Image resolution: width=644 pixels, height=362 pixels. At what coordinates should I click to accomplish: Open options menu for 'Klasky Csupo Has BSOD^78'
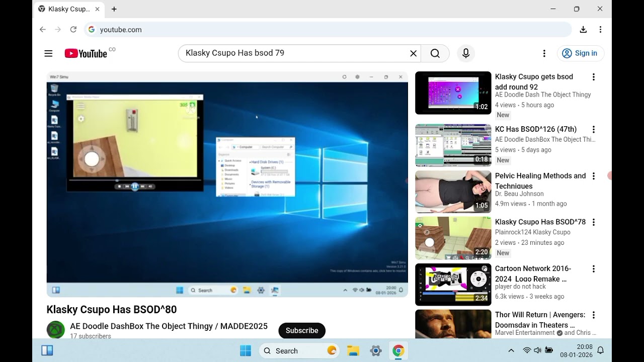pyautogui.click(x=594, y=222)
